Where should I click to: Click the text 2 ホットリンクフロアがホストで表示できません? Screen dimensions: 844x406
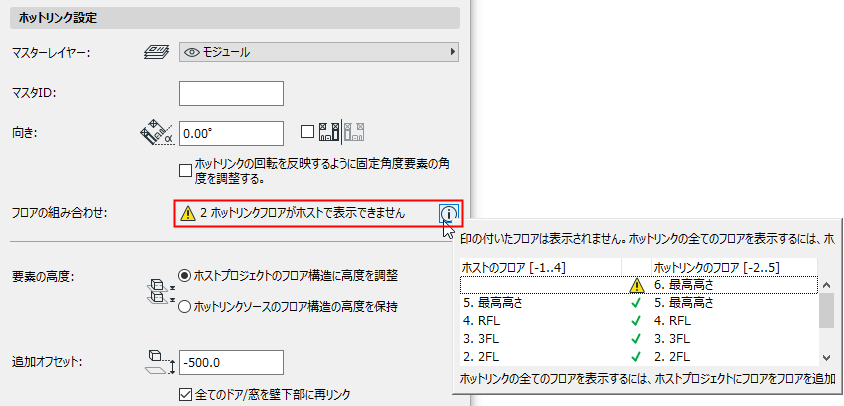[x=302, y=214]
